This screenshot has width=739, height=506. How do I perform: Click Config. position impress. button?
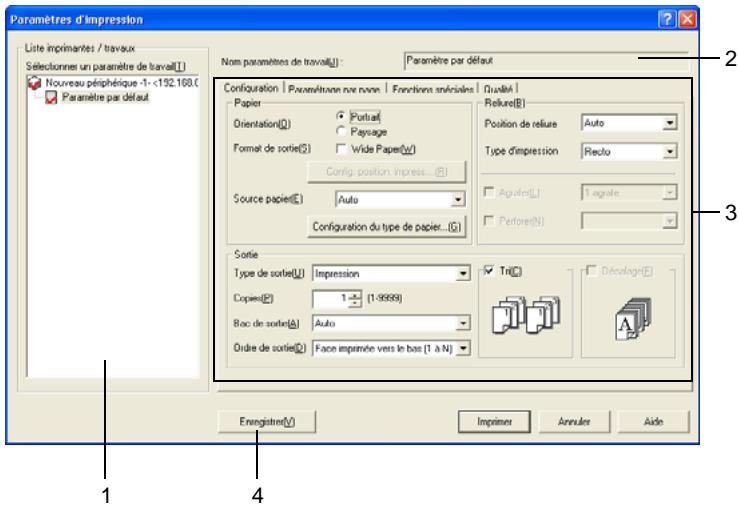coord(386,171)
